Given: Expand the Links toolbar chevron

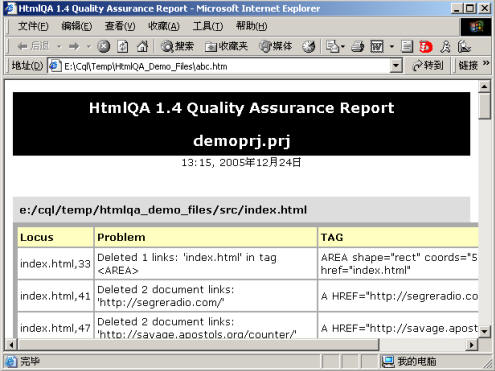Looking at the screenshot, I should [486, 63].
